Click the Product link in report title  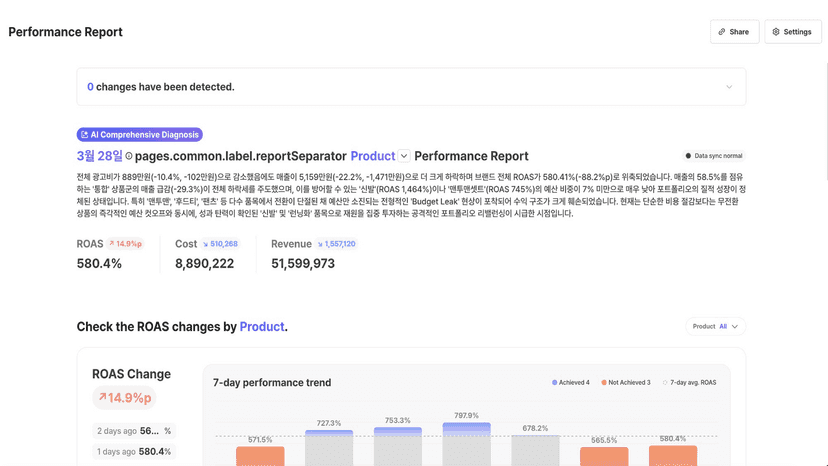373,156
